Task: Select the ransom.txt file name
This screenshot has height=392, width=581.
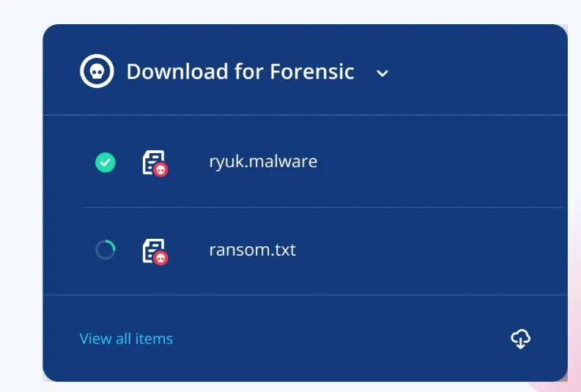Action: (x=252, y=250)
